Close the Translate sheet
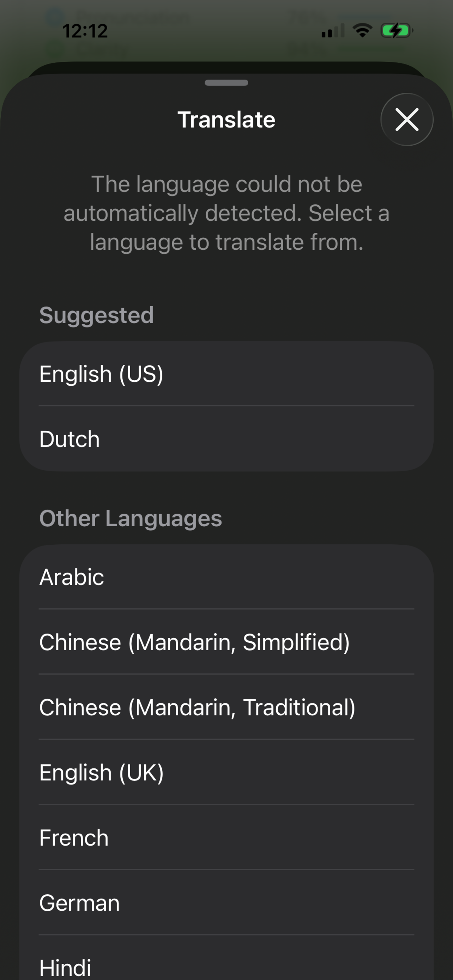 (406, 120)
